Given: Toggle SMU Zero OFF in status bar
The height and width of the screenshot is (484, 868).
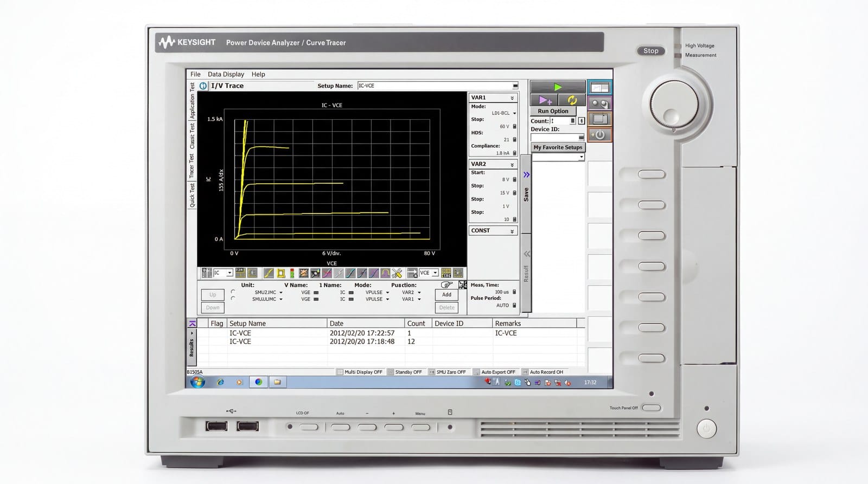Looking at the screenshot, I should click(448, 372).
